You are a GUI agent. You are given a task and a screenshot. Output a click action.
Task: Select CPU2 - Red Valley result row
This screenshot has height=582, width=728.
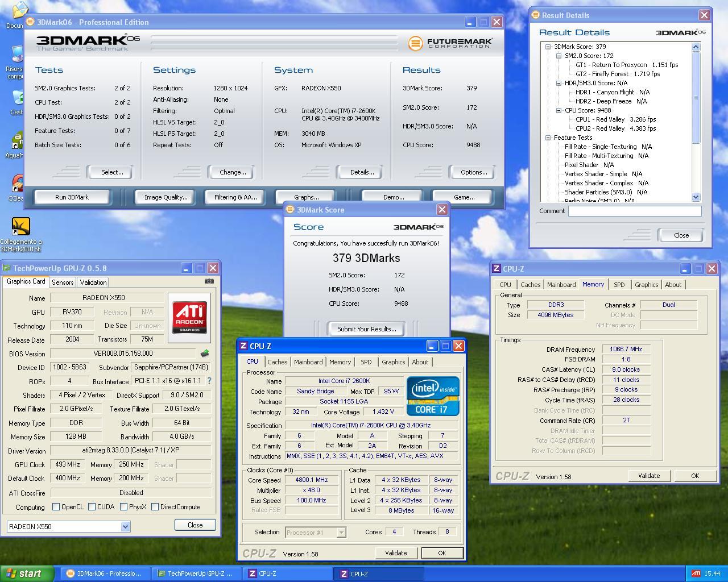[x=615, y=128]
